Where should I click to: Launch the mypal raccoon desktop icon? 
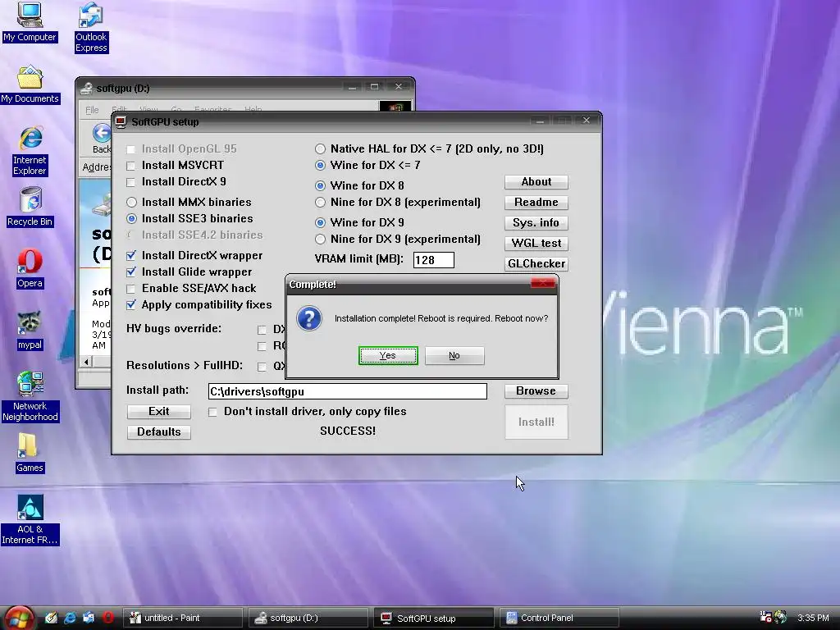pyautogui.click(x=30, y=330)
